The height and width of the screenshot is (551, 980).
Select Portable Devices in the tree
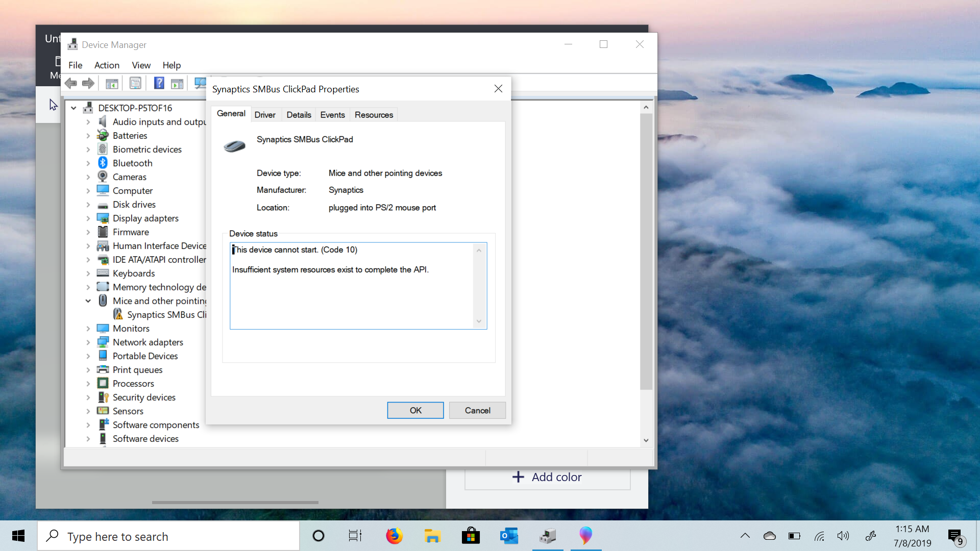pos(145,356)
